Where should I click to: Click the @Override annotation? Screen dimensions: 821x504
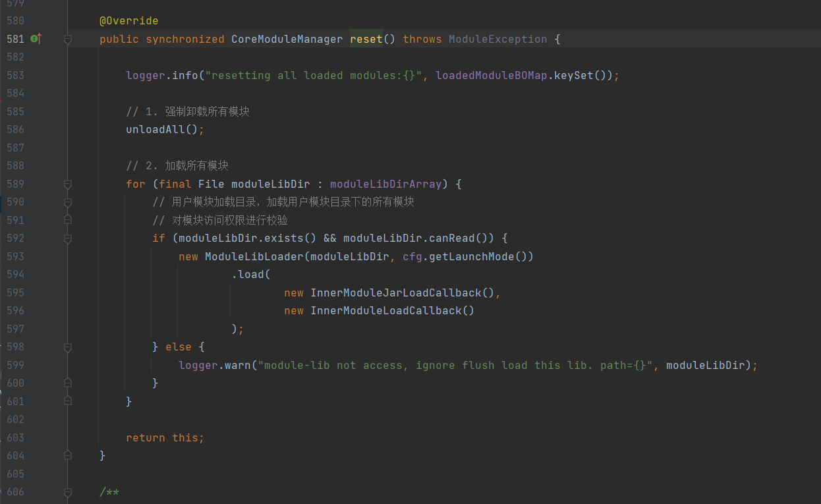[x=128, y=21]
